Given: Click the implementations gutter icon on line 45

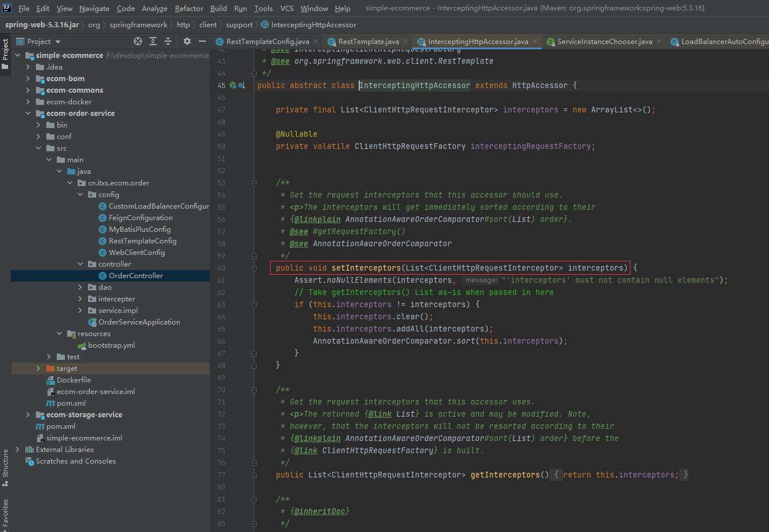Looking at the screenshot, I should (x=242, y=85).
